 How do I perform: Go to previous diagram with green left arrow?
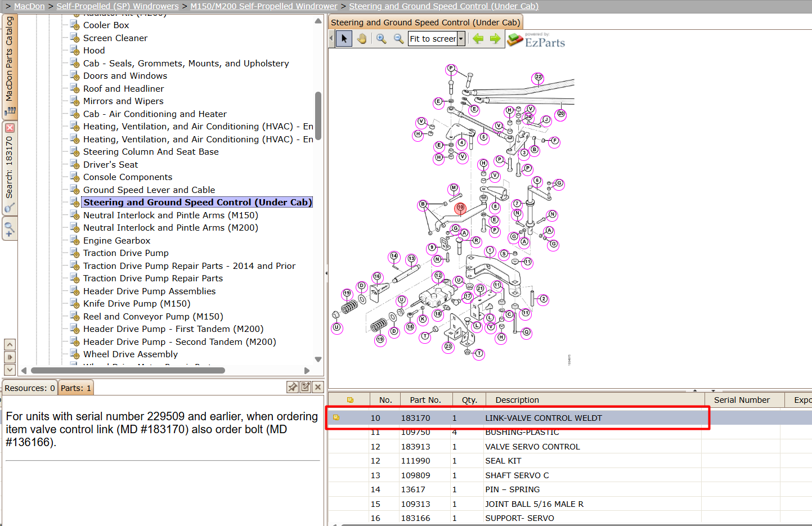click(x=478, y=39)
